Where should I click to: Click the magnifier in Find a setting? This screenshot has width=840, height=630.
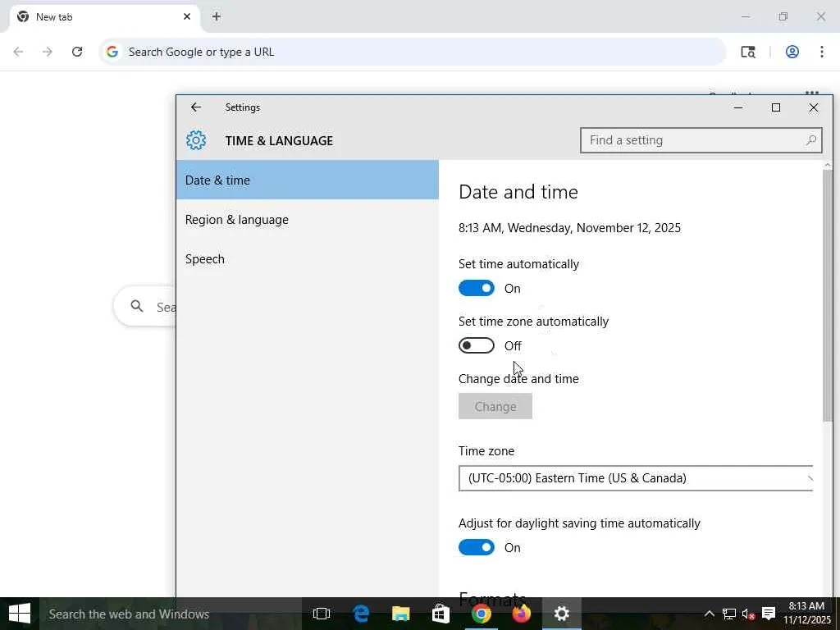click(x=810, y=140)
